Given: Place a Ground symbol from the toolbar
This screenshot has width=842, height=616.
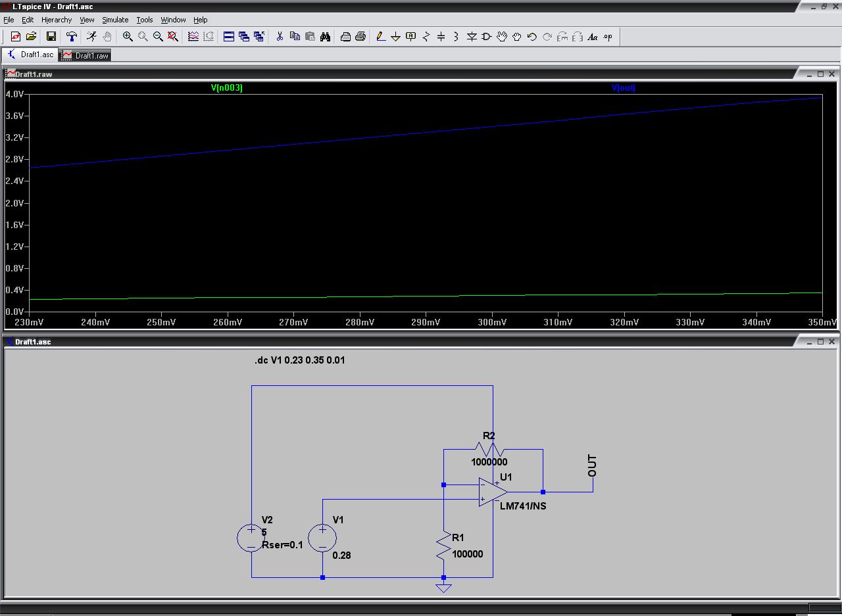Looking at the screenshot, I should point(395,37).
